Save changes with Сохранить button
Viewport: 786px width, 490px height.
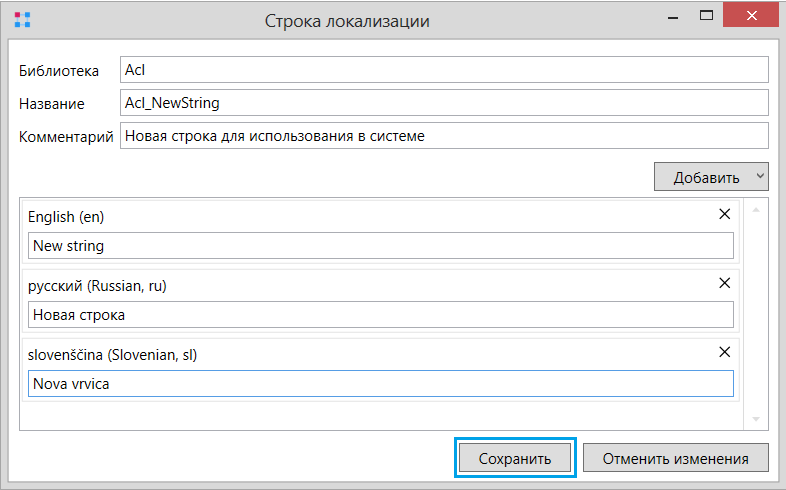click(x=515, y=458)
